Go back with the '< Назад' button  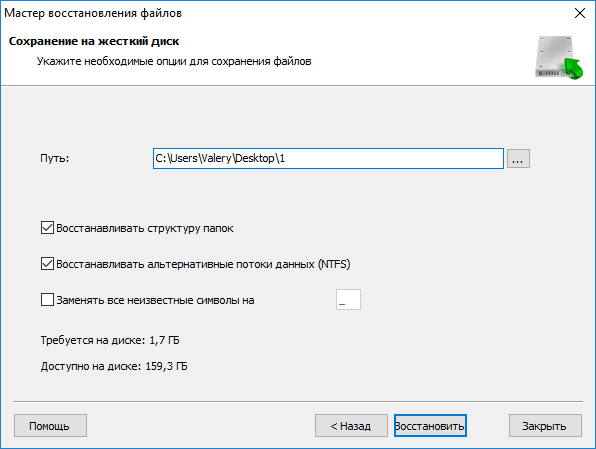pyautogui.click(x=351, y=426)
